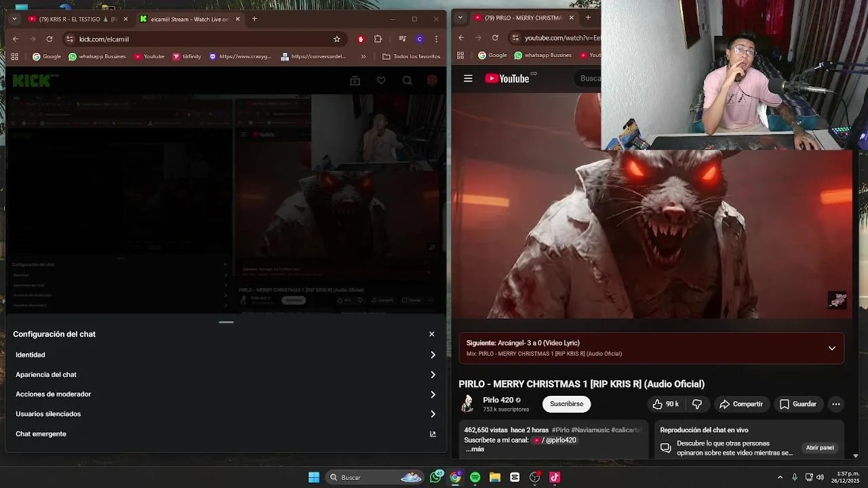The width and height of the screenshot is (868, 488).
Task: Open WhatsApp from the taskbar
Action: click(x=436, y=477)
